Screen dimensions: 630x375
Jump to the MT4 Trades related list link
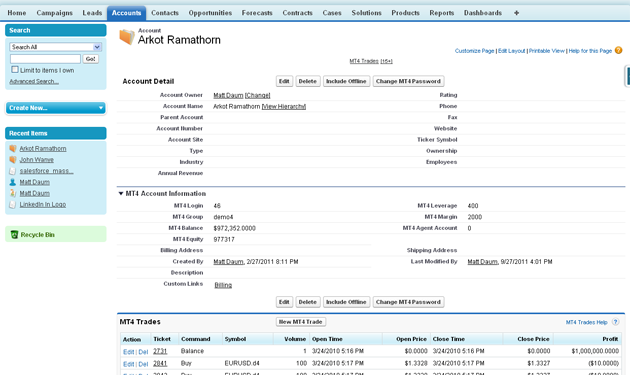click(371, 61)
